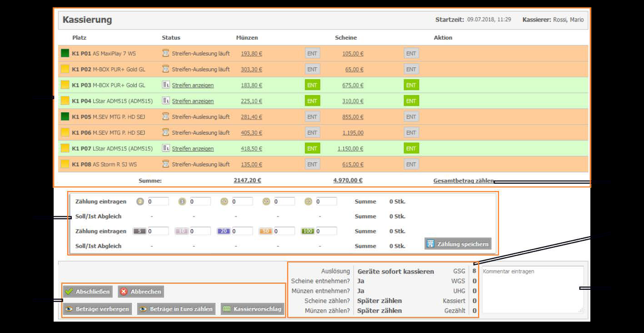This screenshot has width=644, height=333.
Task: Click the Platz column header
Action: coord(79,38)
